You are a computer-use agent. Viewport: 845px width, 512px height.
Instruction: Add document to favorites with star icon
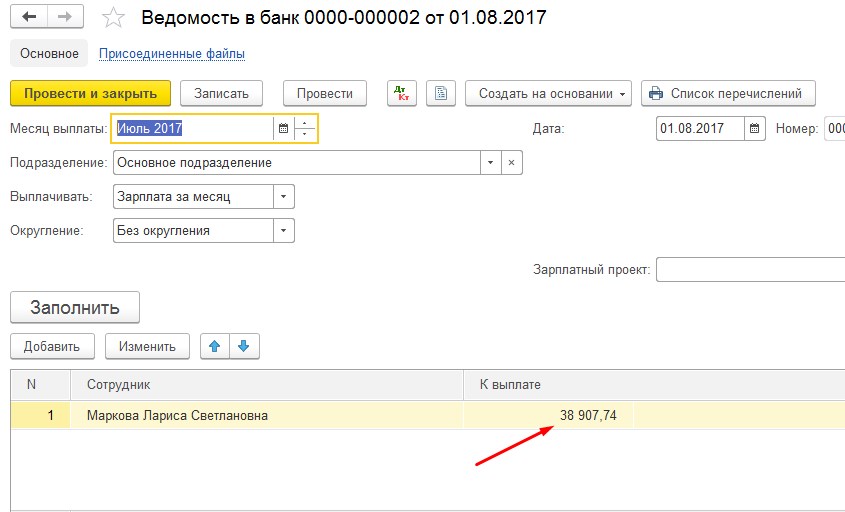point(113,18)
